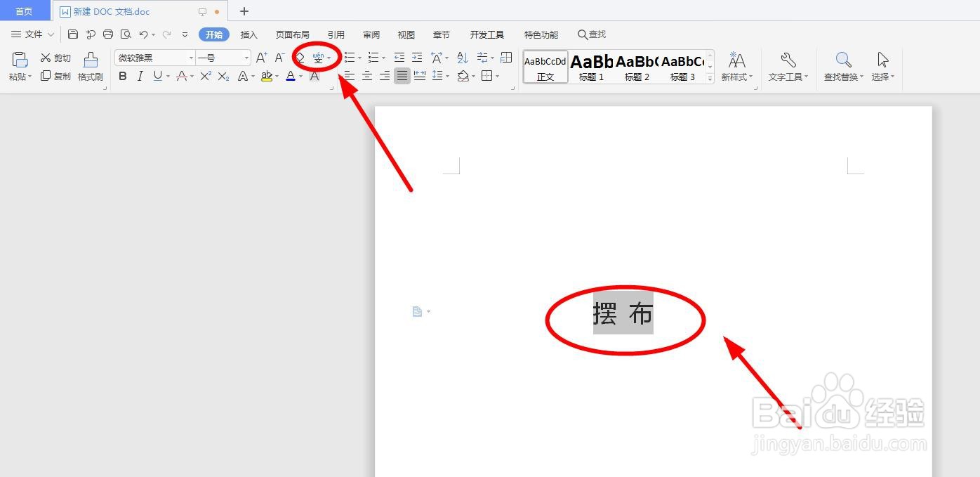980x477 pixels.
Task: Open the font size dropdown (一号)
Action: click(222, 57)
